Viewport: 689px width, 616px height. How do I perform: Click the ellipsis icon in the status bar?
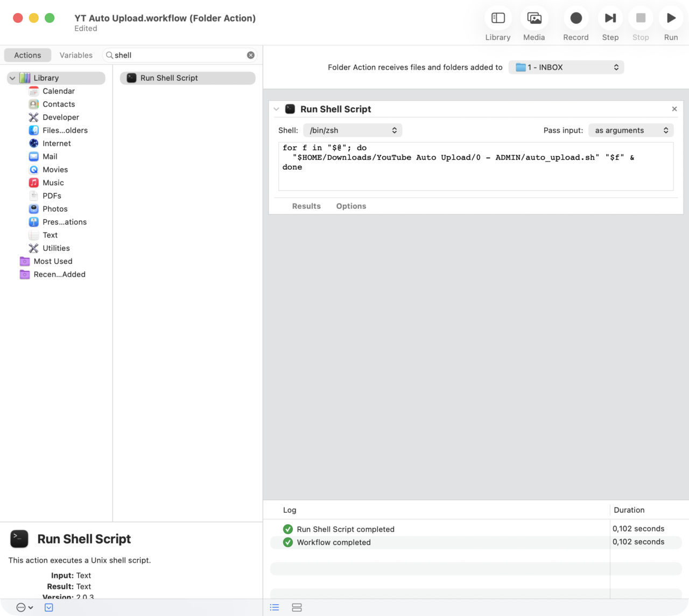click(20, 607)
